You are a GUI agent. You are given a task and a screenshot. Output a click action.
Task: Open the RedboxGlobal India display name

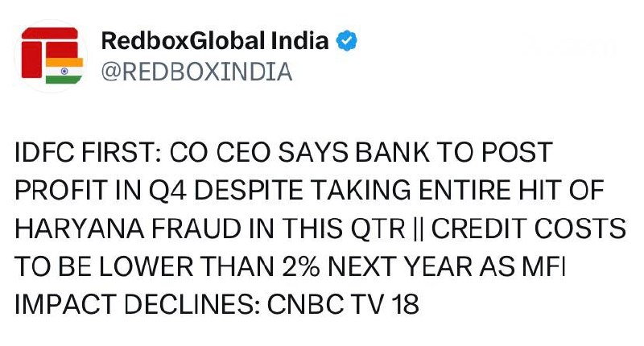click(215, 42)
